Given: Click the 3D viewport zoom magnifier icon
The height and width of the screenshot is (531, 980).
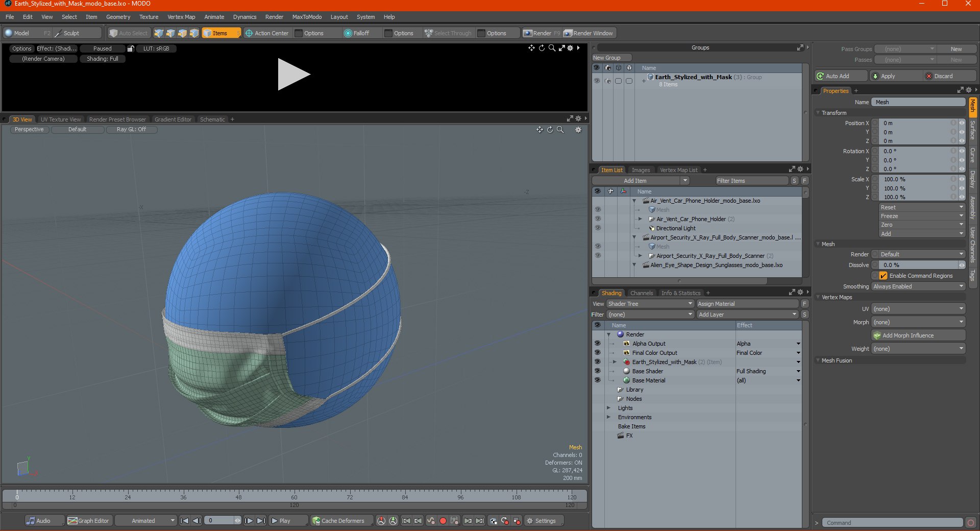Looking at the screenshot, I should 560,130.
